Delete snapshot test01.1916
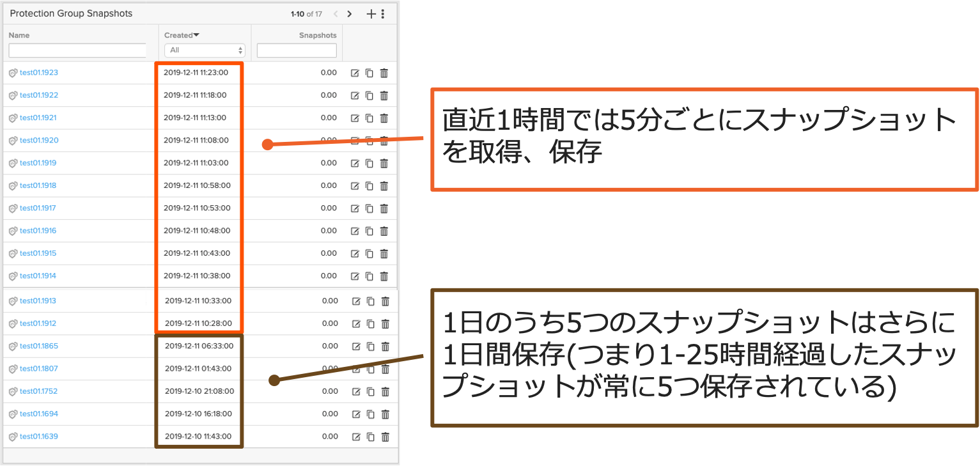The image size is (980, 466). [x=384, y=231]
